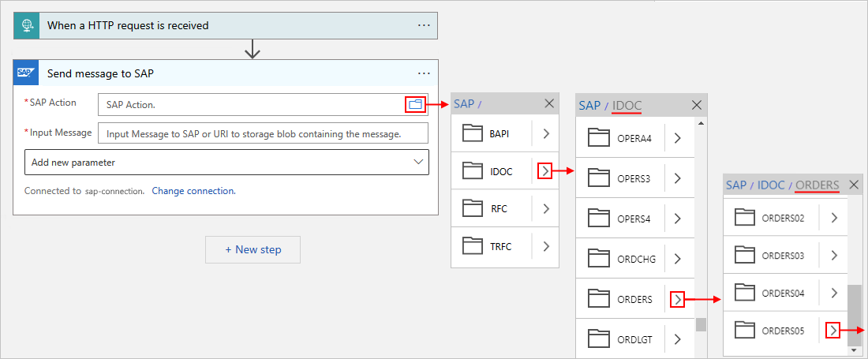The image size is (868, 359).
Task: Select the BAPI folder icon
Action: click(473, 133)
